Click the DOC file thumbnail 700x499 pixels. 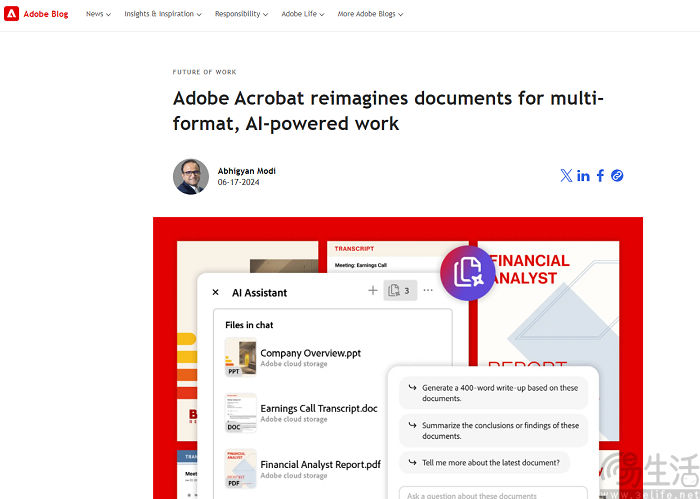point(240,413)
